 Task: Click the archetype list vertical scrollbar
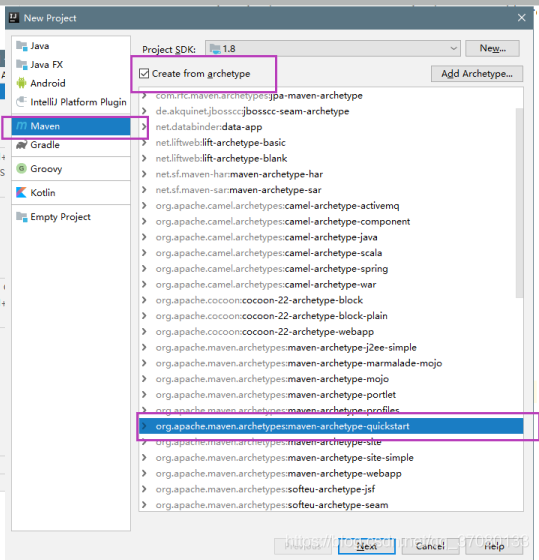click(x=519, y=202)
